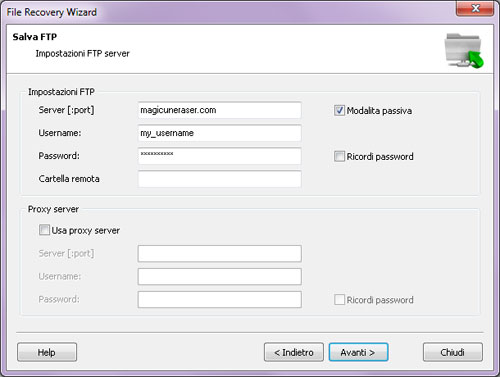Click the Cartella remota input field
This screenshot has height=377, width=500.
click(220, 179)
